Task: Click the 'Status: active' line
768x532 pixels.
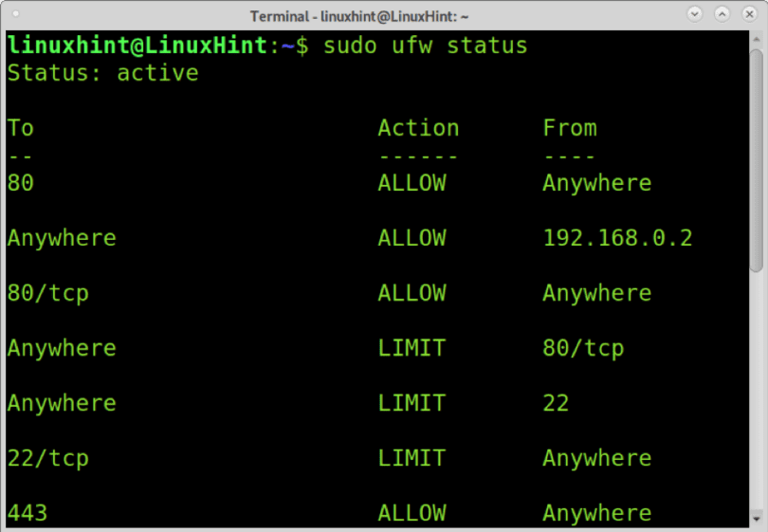Action: [x=102, y=73]
